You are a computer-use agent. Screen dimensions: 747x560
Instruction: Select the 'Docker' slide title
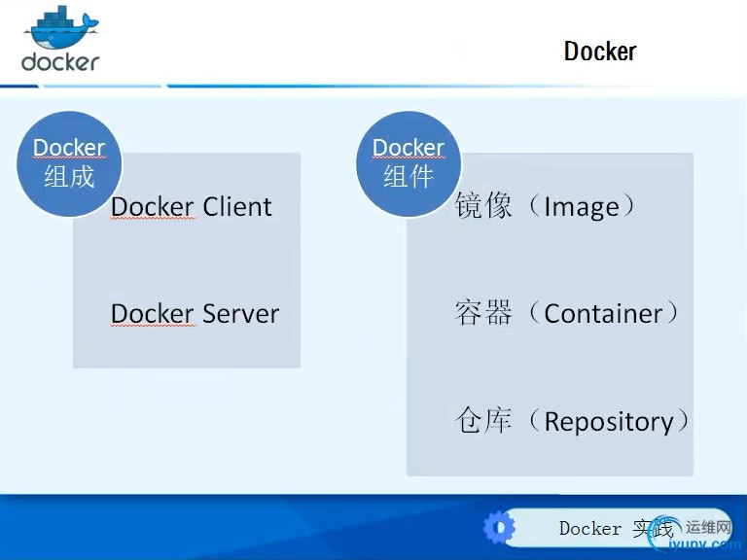click(x=600, y=52)
